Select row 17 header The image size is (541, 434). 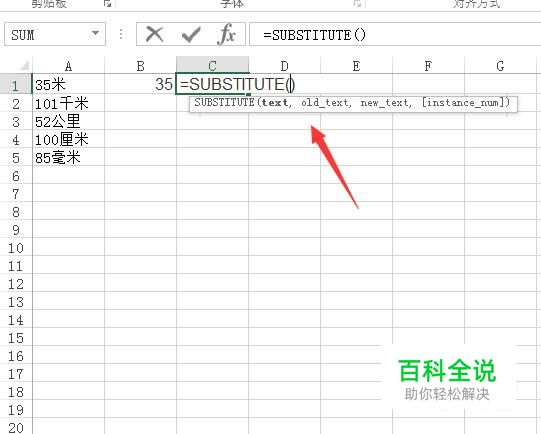pos(16,373)
